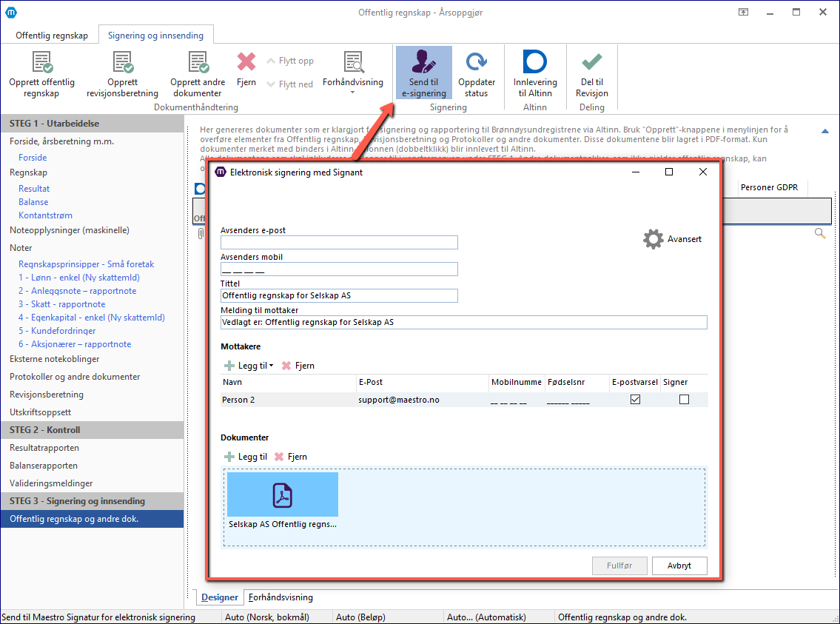Open note 5 - Kundefordringer
The height and width of the screenshot is (624, 840).
[x=57, y=331]
